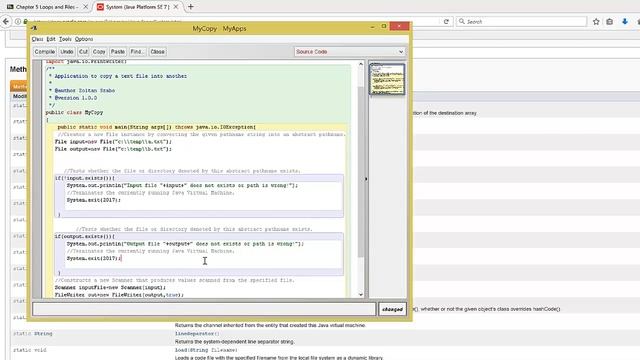Image resolution: width=640 pixels, height=360 pixels.
Task: Click the editor message status field
Action: (x=204, y=309)
